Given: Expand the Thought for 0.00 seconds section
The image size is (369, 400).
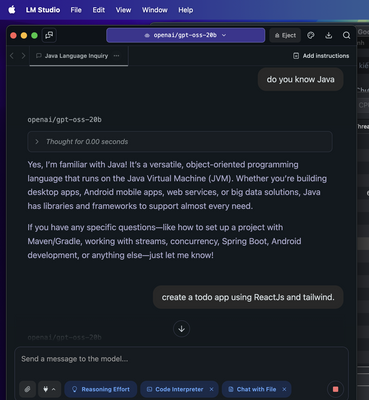Looking at the screenshot, I should coord(180,142).
